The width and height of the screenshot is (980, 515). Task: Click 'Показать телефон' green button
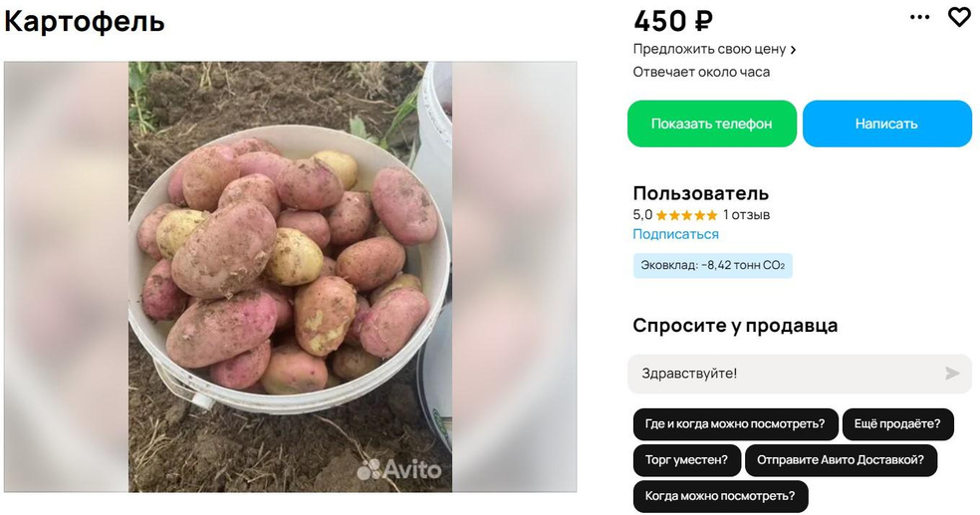coord(712,124)
